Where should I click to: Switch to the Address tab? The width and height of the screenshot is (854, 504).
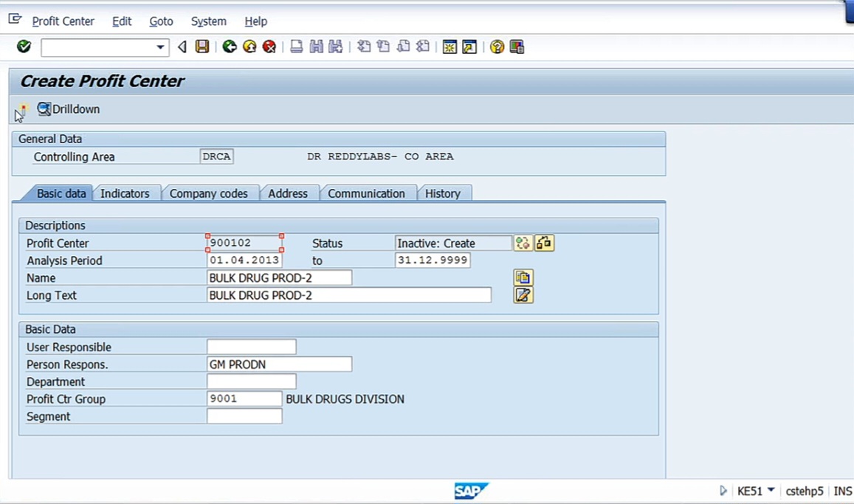288,194
